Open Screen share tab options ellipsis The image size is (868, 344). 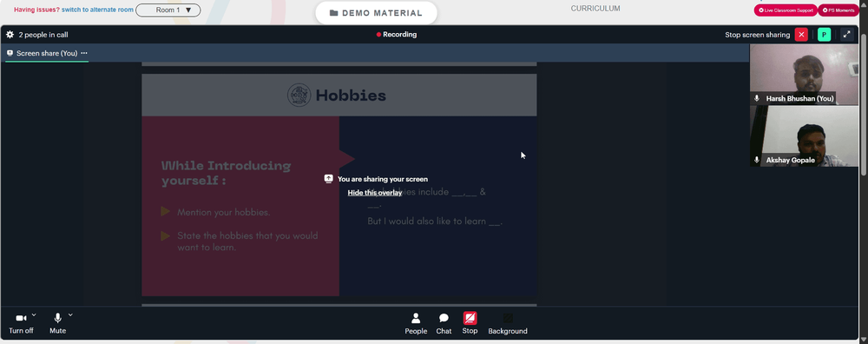[84, 53]
